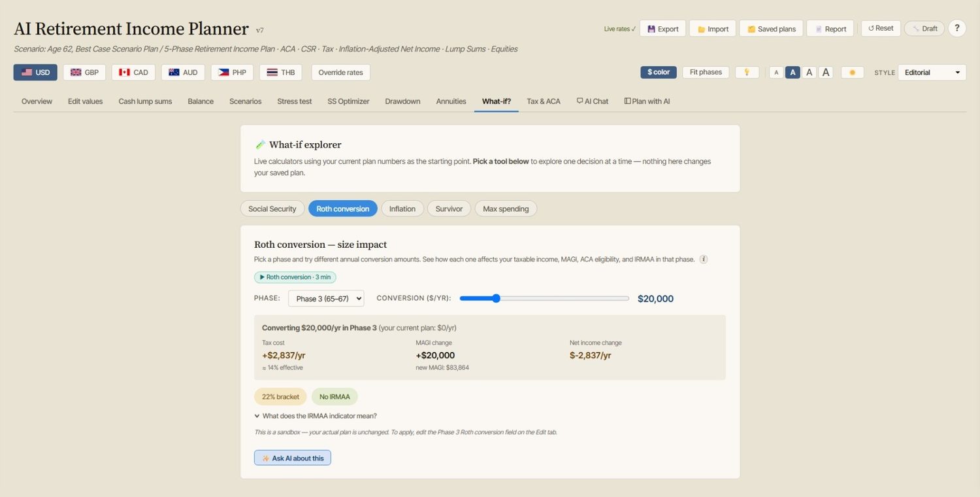Toggle the $ color option
This screenshot has height=497, width=980.
coord(659,72)
